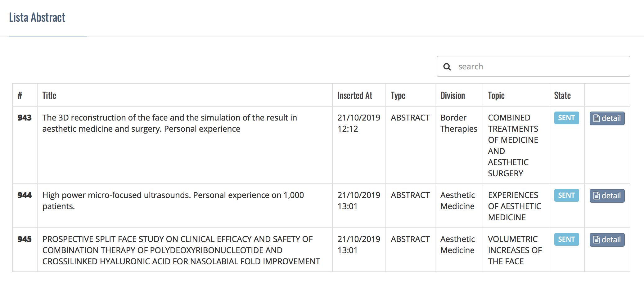Click the Topic column header
Image resolution: width=644 pixels, height=299 pixels.
click(496, 95)
